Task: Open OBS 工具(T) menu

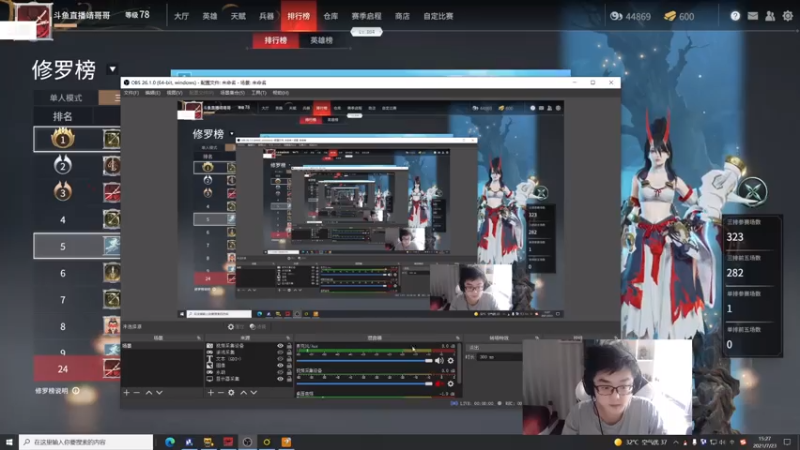Action: pos(259,93)
